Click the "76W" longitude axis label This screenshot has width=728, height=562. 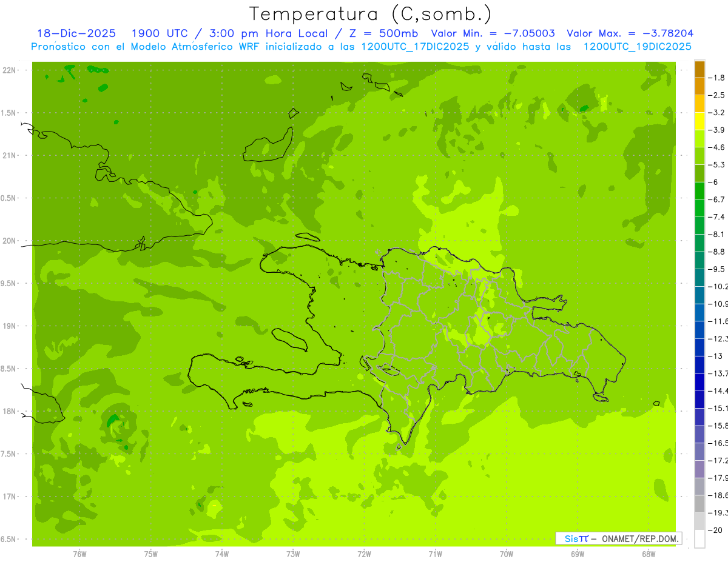pyautogui.click(x=79, y=554)
